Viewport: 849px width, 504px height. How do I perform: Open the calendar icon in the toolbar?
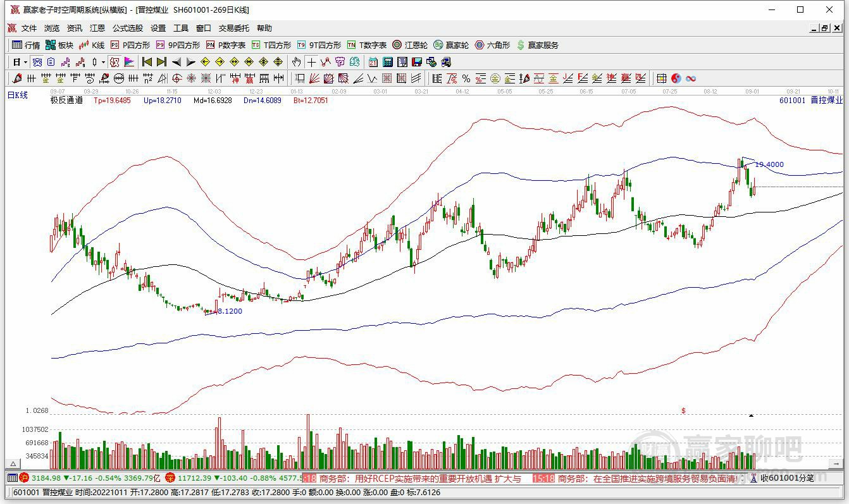(373, 62)
